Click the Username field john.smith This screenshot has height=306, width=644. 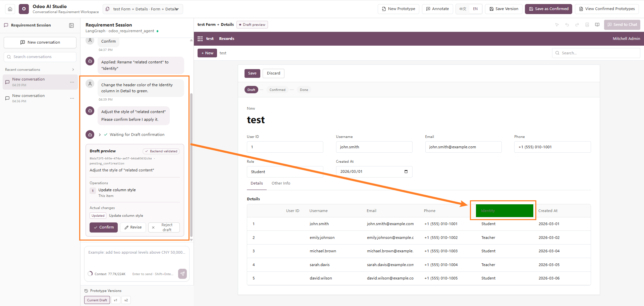(374, 147)
